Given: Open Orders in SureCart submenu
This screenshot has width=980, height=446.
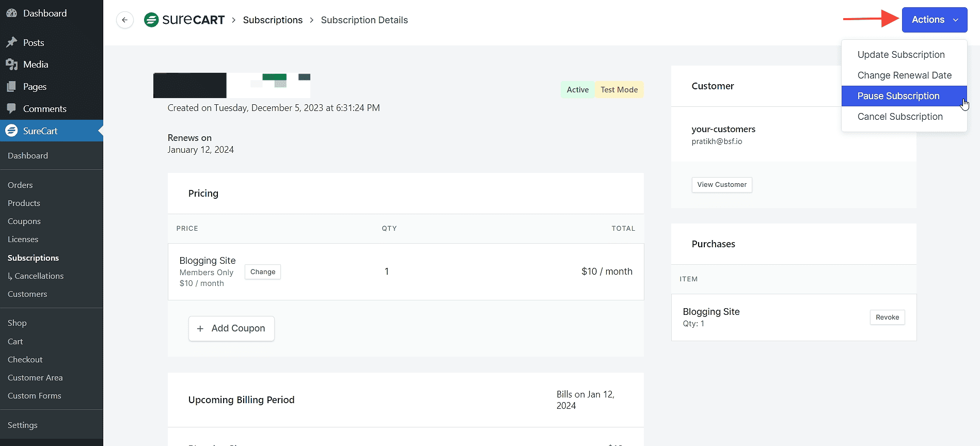Looking at the screenshot, I should tap(20, 185).
